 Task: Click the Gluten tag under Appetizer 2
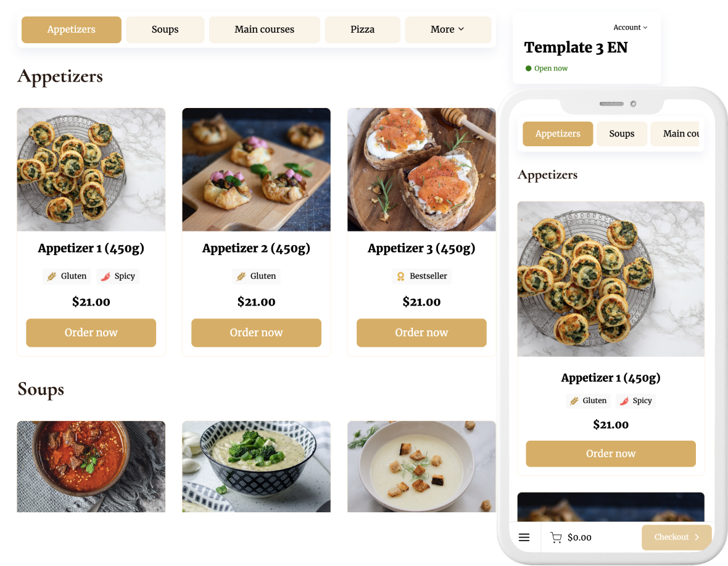pyautogui.click(x=256, y=276)
